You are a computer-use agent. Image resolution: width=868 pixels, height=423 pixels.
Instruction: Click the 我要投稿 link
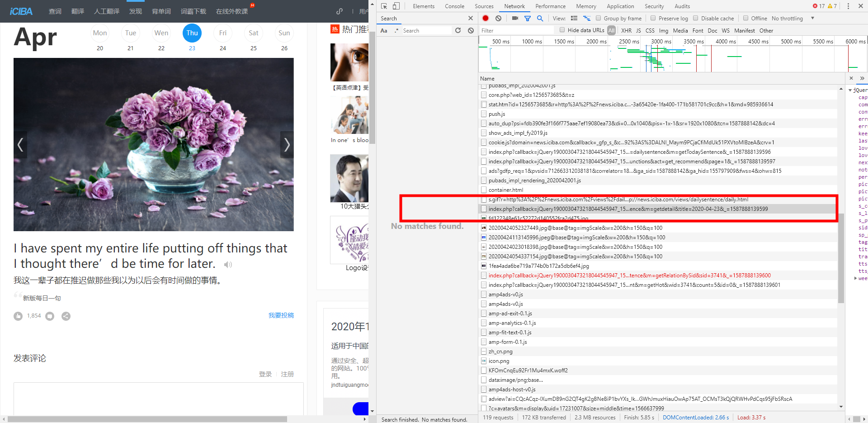pos(281,315)
